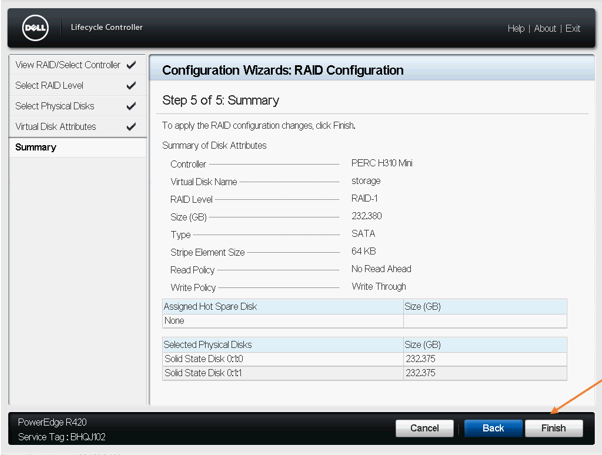Click the Virtual Disk Name label
This screenshot has width=602, height=455.
pos(203,182)
